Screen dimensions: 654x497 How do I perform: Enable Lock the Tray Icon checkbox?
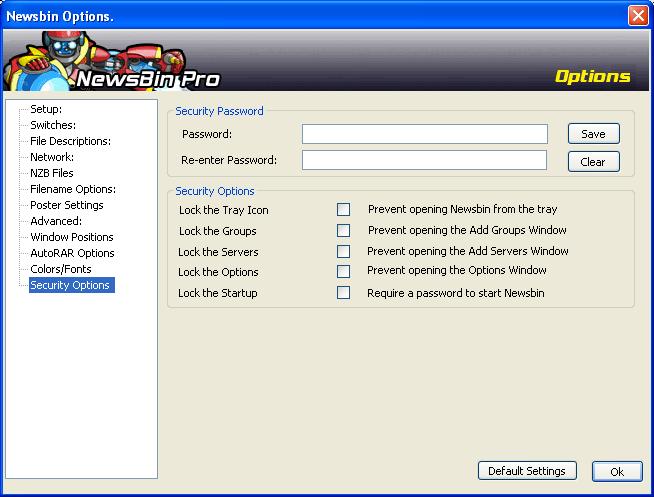tap(344, 210)
